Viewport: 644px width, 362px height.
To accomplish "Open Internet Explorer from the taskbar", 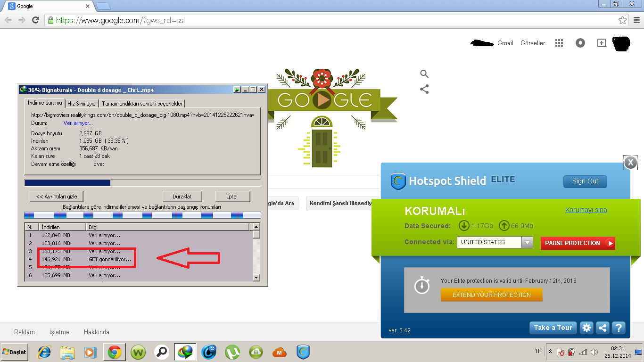I will [x=45, y=352].
